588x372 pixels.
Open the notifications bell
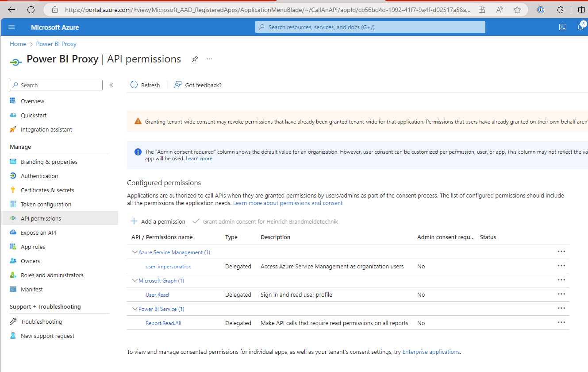580,27
